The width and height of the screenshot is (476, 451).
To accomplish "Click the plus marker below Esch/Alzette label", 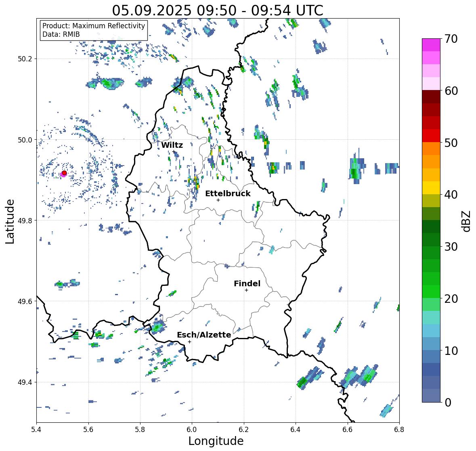I will coord(189,342).
